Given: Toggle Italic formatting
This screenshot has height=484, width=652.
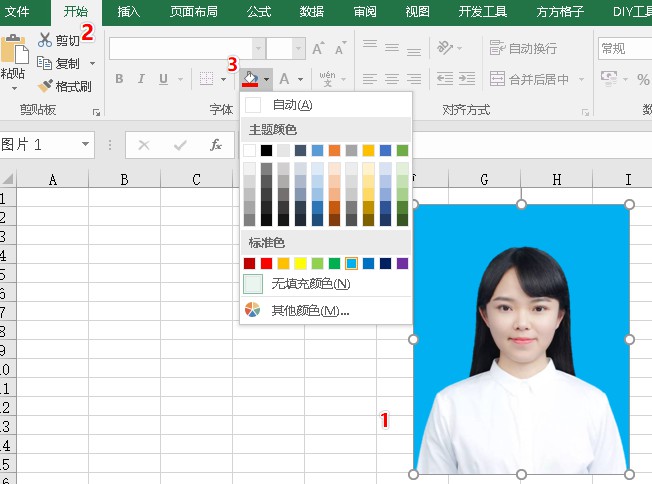Looking at the screenshot, I should pyautogui.click(x=141, y=79).
